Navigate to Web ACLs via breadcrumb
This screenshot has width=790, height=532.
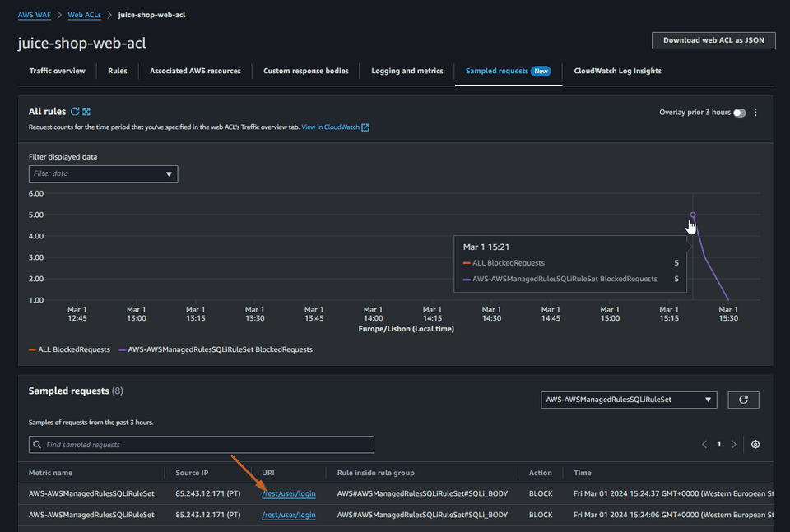click(86, 14)
